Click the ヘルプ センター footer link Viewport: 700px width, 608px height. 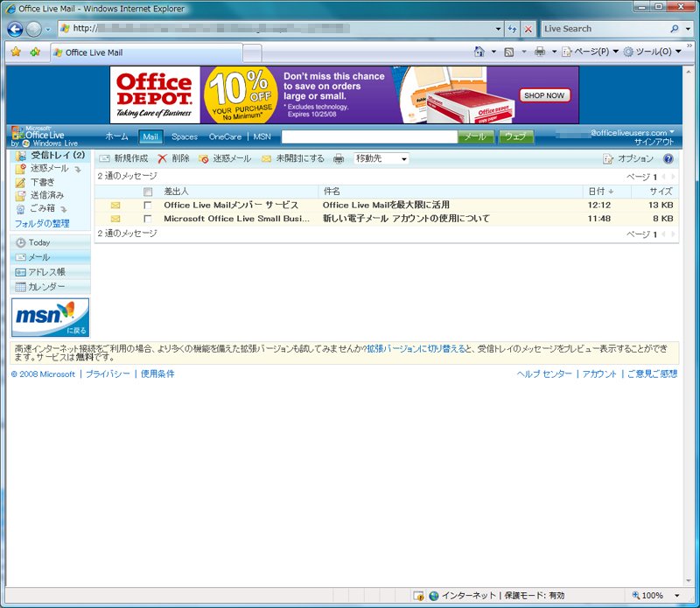click(544, 374)
